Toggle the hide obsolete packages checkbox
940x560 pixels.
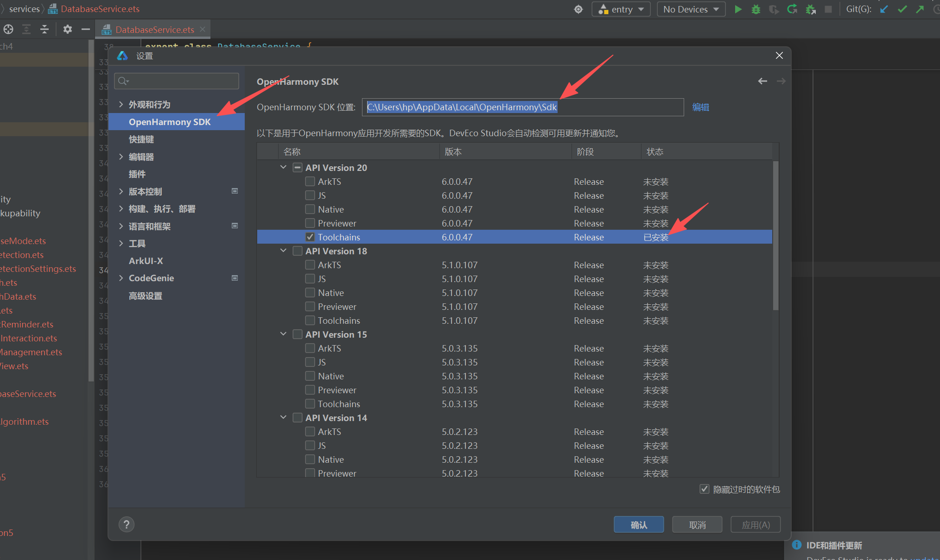[x=704, y=489]
